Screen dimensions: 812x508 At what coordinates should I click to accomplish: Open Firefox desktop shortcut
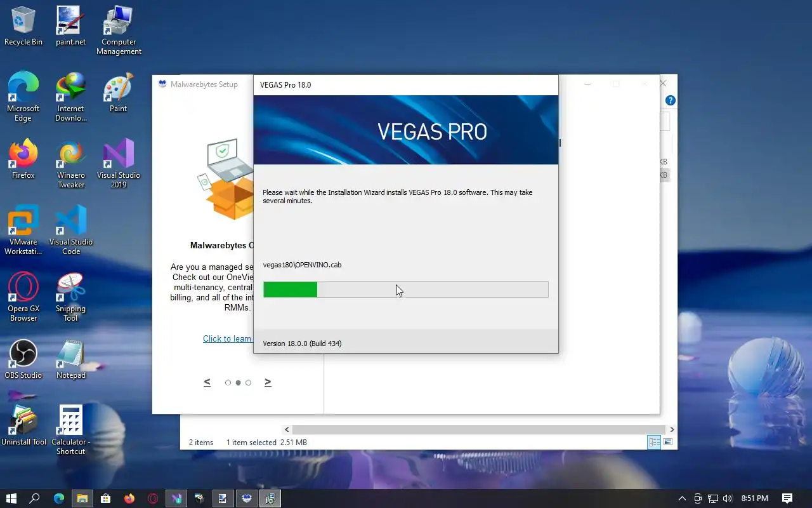click(23, 160)
